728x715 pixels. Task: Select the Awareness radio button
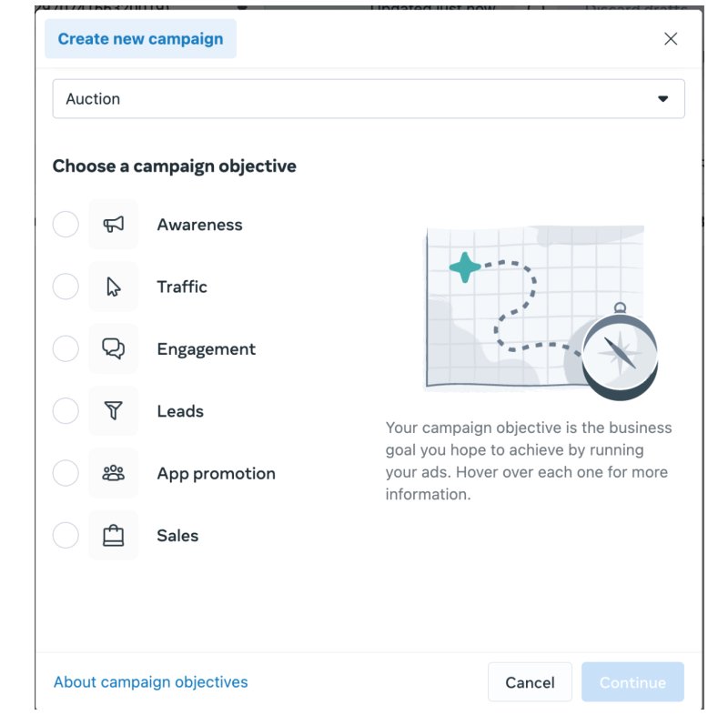point(66,225)
